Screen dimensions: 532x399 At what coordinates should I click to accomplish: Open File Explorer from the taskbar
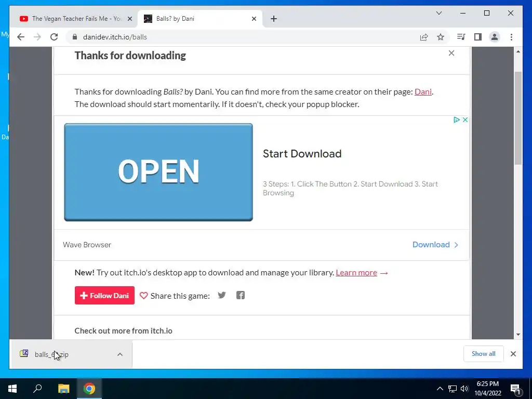pos(63,389)
